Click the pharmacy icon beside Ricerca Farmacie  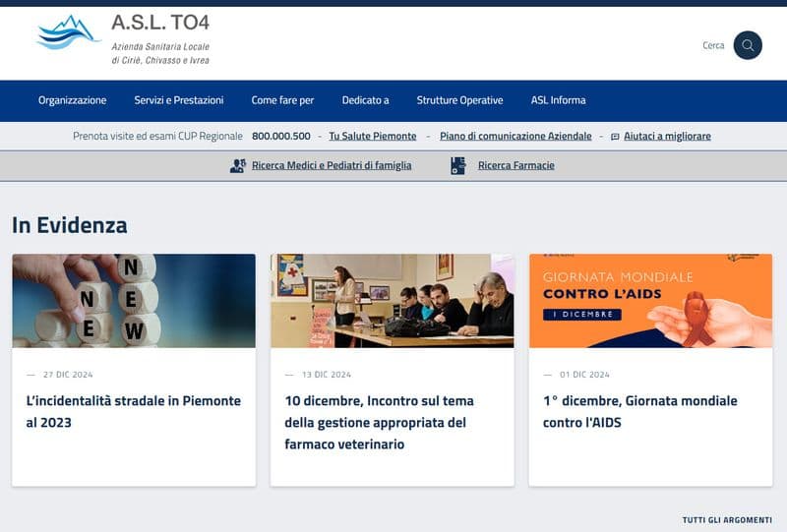point(457,165)
